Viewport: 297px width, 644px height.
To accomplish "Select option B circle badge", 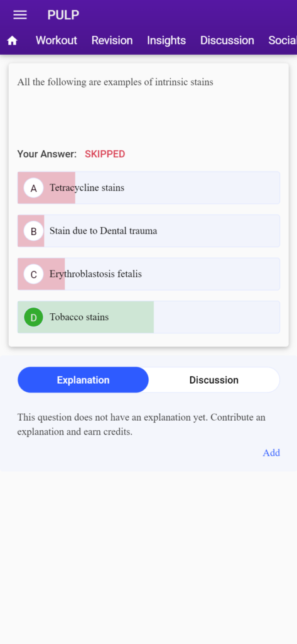I will [x=34, y=231].
